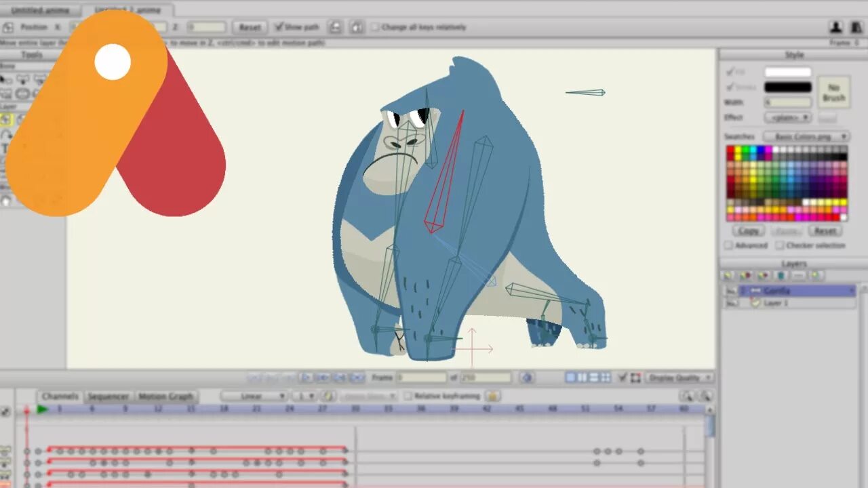Click the No Brush button
This screenshot has width=868, height=488.
pos(833,92)
